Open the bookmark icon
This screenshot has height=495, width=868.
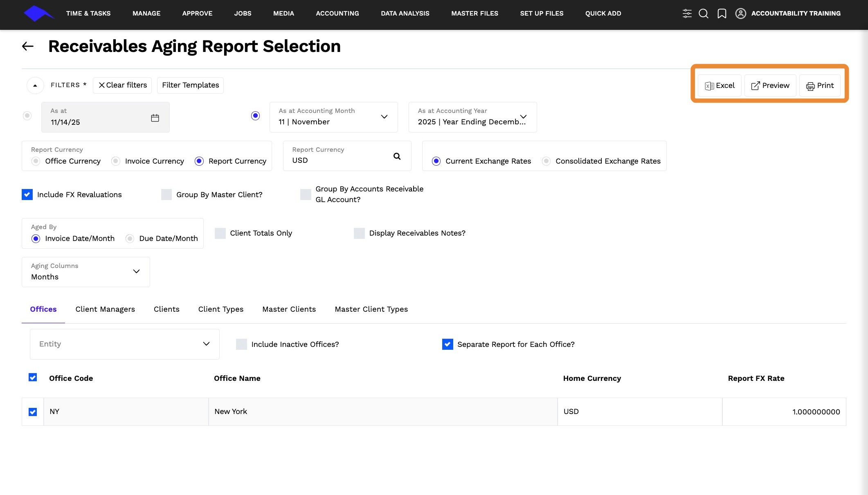pyautogui.click(x=722, y=13)
